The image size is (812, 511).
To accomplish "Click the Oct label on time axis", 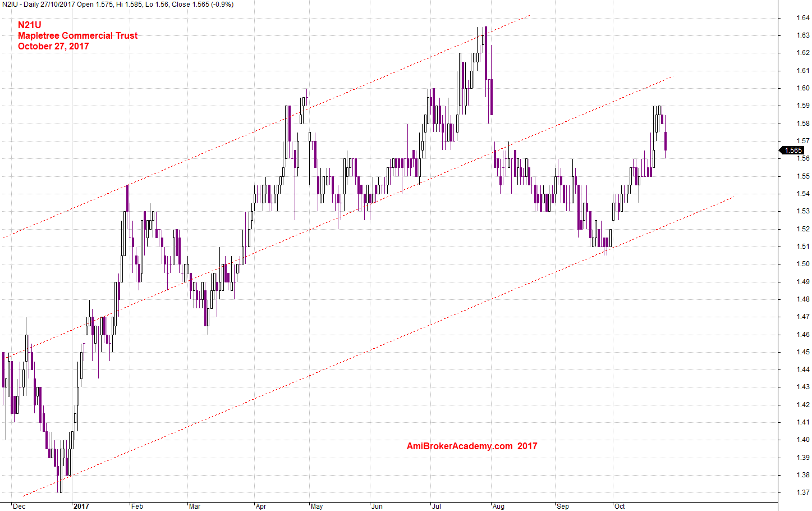I will click(x=620, y=507).
